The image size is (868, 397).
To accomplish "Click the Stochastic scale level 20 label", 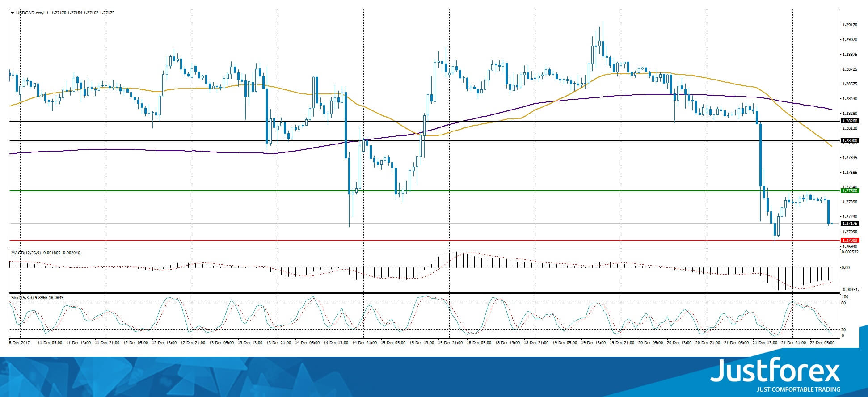I will click(843, 330).
